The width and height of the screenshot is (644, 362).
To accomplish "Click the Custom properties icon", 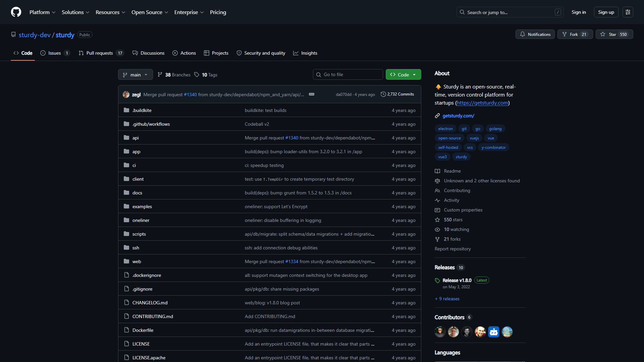I will [x=437, y=210].
